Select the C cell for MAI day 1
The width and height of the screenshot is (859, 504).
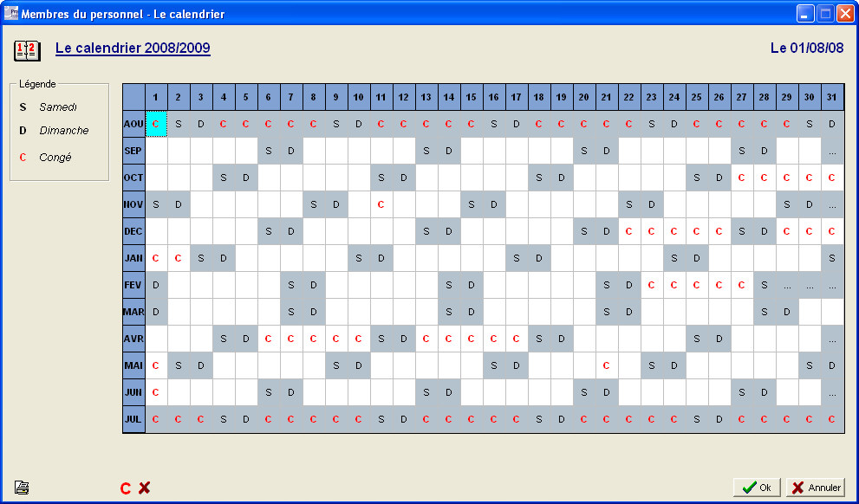(x=156, y=365)
